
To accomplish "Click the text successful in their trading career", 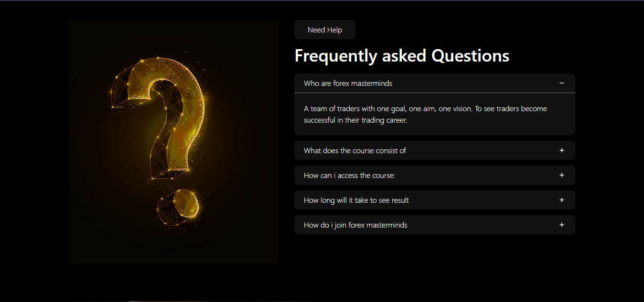I will point(355,120).
